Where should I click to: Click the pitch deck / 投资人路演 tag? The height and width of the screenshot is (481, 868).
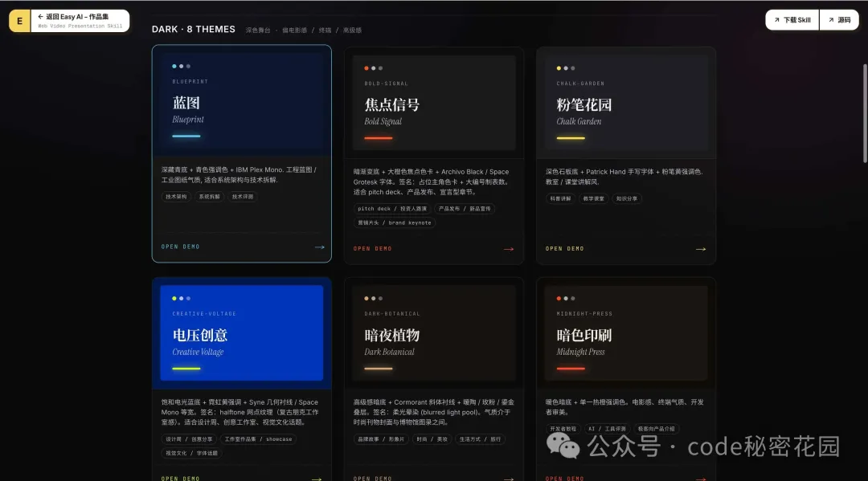(392, 209)
